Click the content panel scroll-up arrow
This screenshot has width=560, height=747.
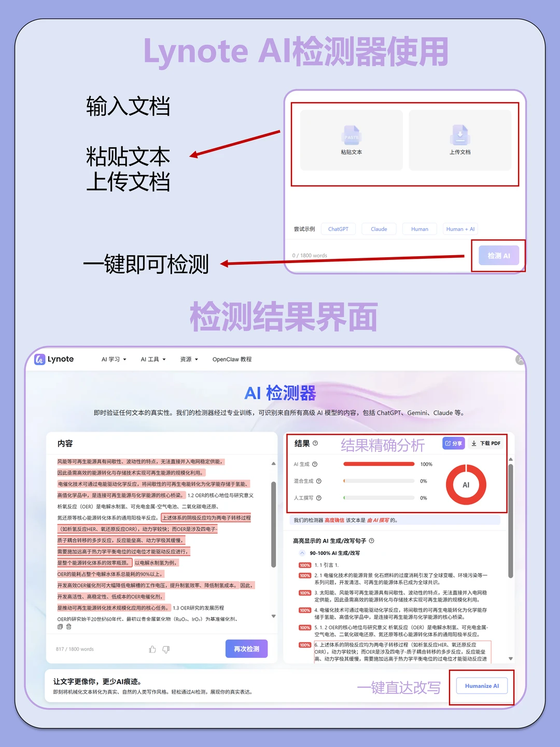pyautogui.click(x=273, y=464)
